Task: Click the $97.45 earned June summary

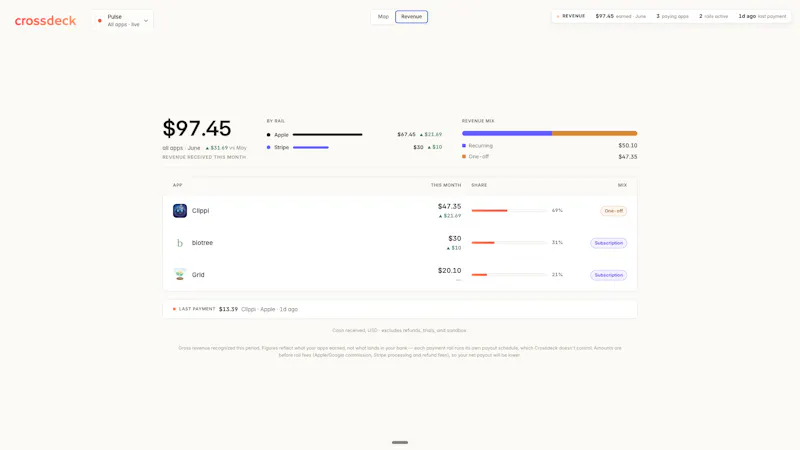Action: pos(620,16)
